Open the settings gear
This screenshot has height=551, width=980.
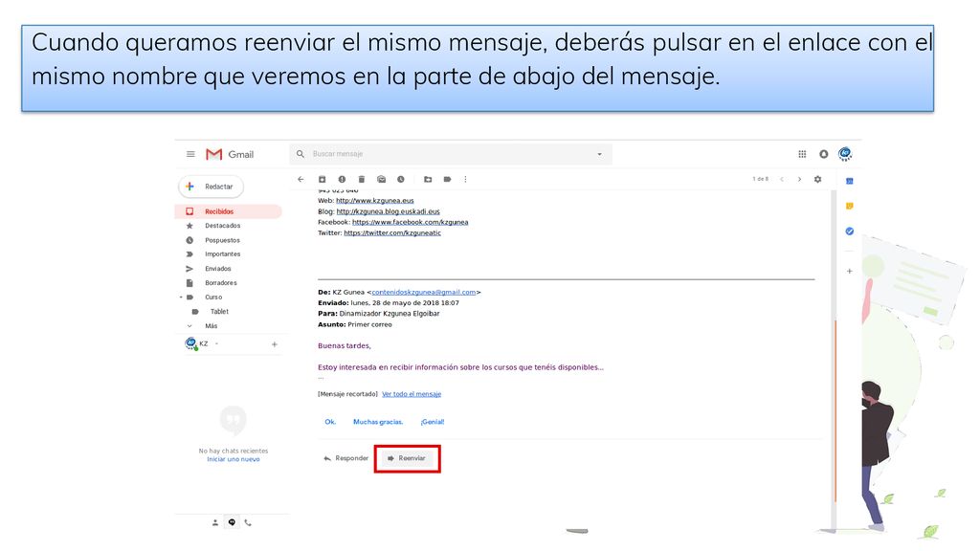(817, 179)
